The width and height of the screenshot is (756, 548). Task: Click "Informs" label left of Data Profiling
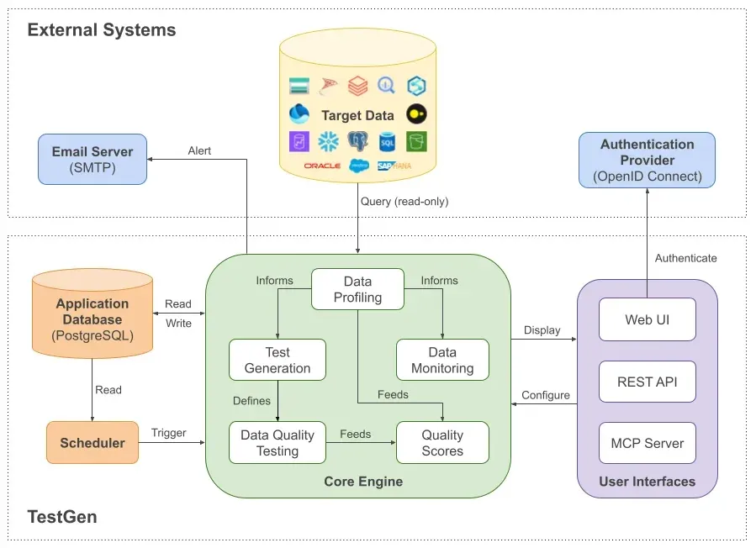tap(274, 281)
